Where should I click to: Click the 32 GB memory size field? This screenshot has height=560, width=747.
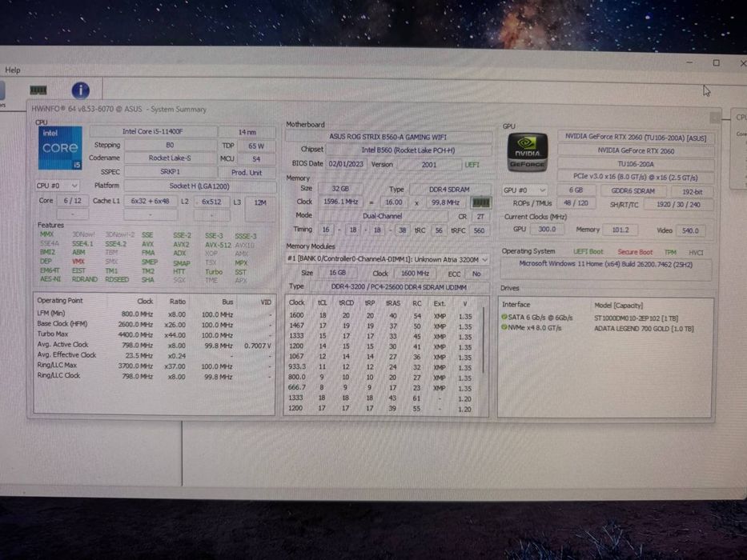[340, 189]
